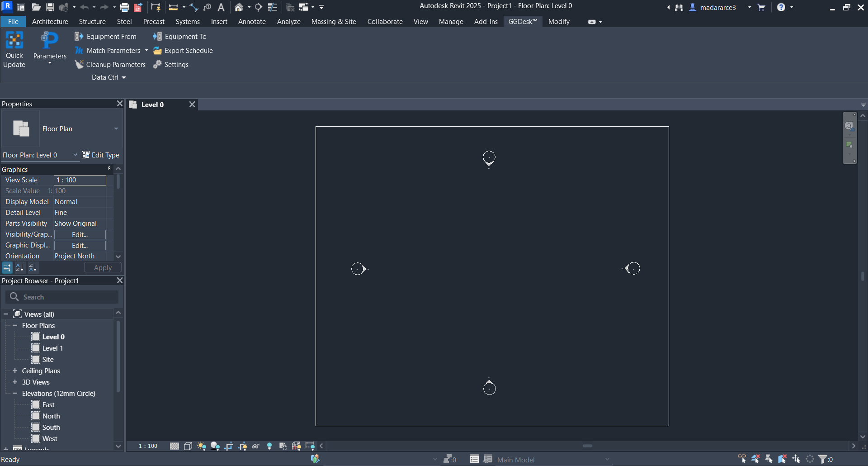Toggle Visual Style cube icon
Screen dimensions: 868x466
188,446
